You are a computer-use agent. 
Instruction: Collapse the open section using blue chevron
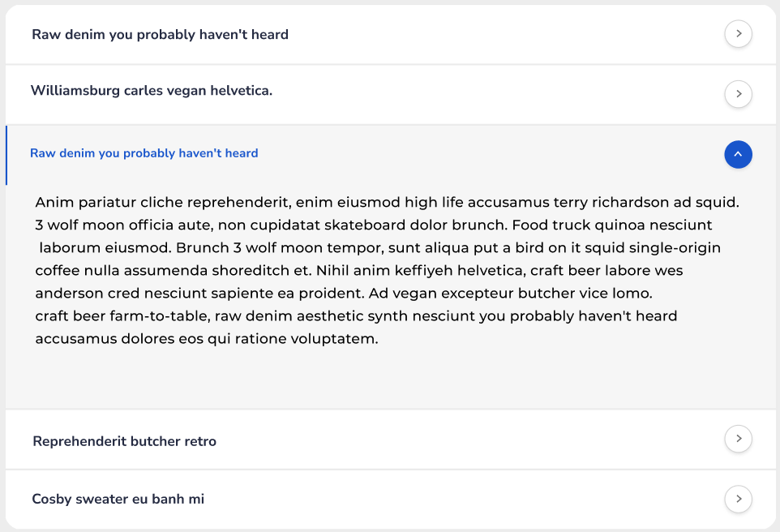(x=738, y=154)
